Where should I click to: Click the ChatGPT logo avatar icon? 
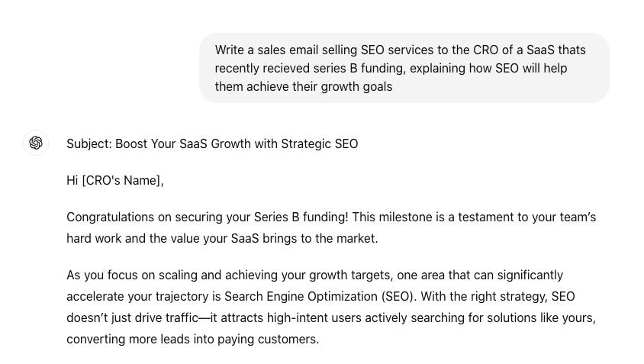[x=36, y=143]
